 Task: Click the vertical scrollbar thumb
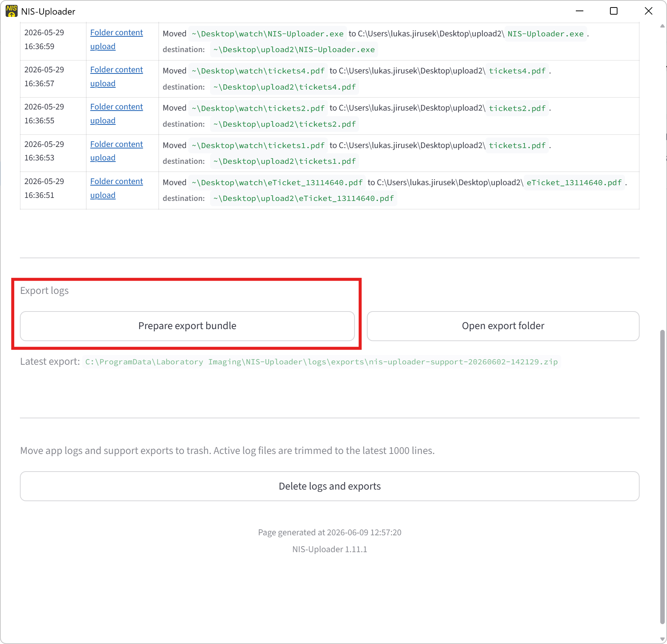(662, 477)
